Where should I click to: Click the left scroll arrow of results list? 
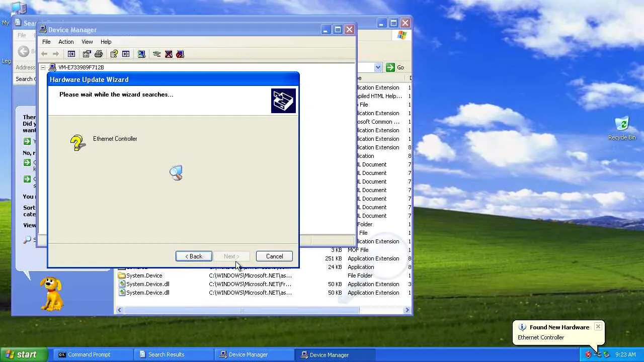pyautogui.click(x=119, y=310)
